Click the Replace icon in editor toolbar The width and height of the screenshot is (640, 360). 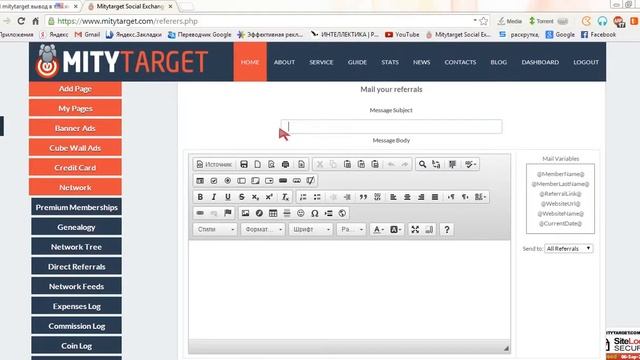[x=436, y=164]
